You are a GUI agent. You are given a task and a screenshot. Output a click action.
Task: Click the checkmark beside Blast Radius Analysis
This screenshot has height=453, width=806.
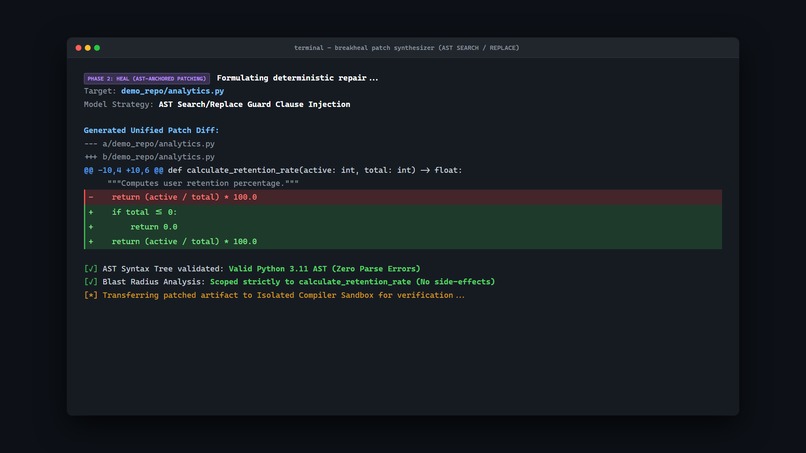click(90, 282)
